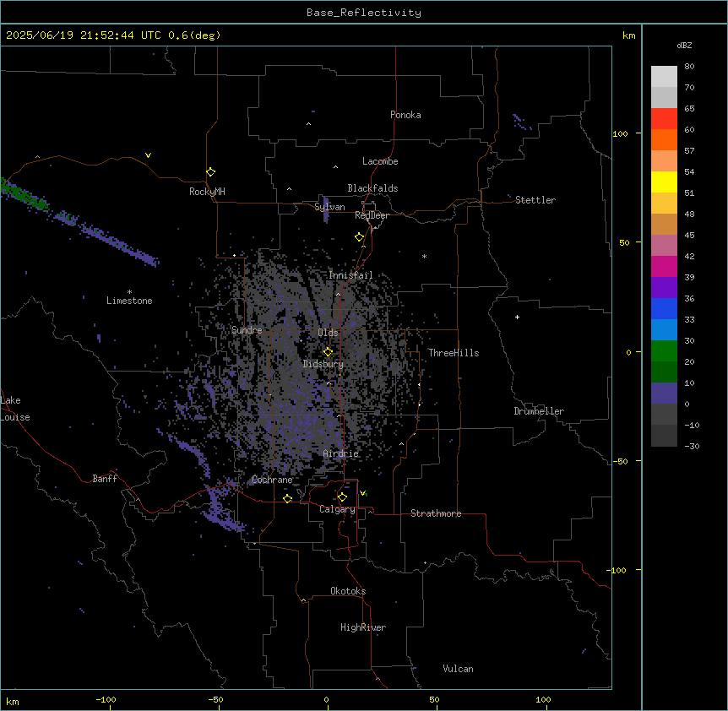Click the Base_Reflectivity title

pos(364,13)
